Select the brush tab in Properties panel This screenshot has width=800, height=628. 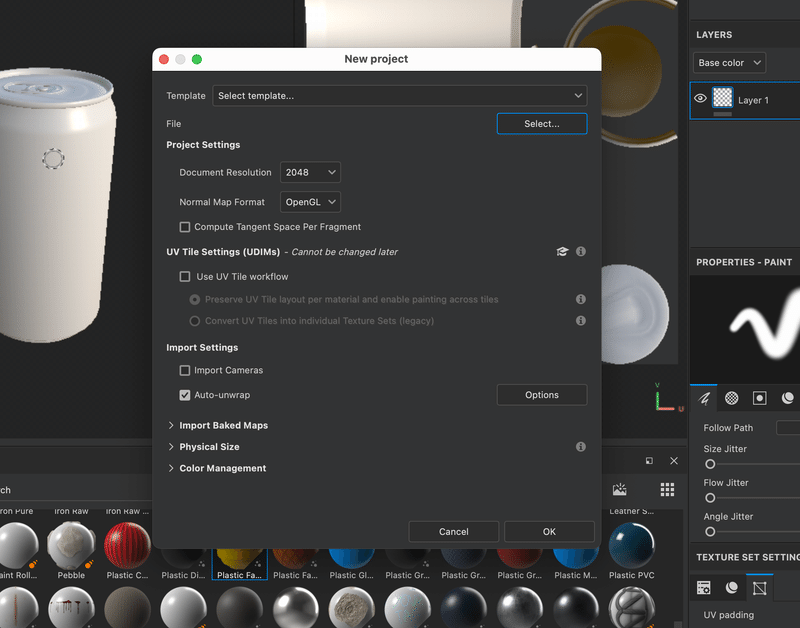click(x=704, y=398)
